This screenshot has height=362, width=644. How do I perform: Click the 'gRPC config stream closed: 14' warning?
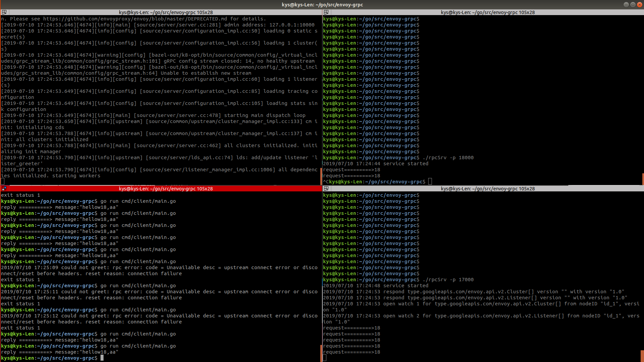[159, 58]
